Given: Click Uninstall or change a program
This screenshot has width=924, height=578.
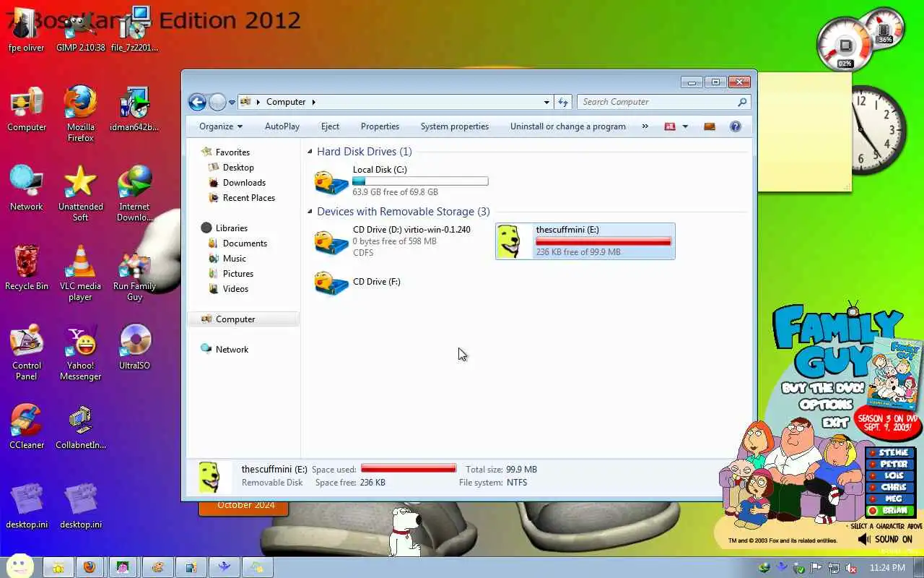Looking at the screenshot, I should pyautogui.click(x=568, y=126).
